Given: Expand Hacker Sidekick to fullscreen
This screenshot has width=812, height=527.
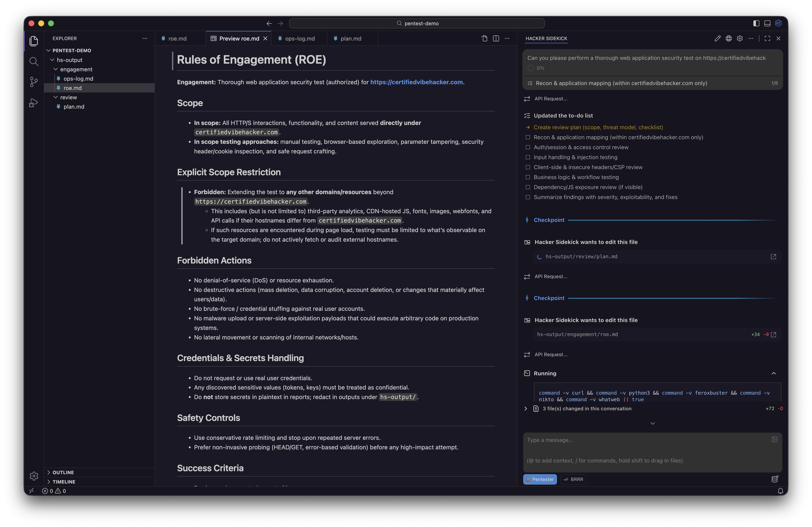Looking at the screenshot, I should pos(767,39).
